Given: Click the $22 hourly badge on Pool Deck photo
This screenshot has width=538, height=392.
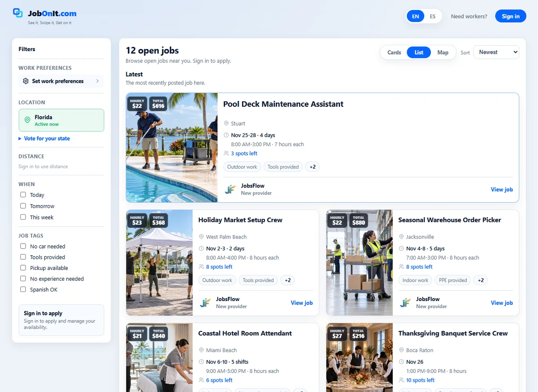Looking at the screenshot, I should (x=137, y=104).
